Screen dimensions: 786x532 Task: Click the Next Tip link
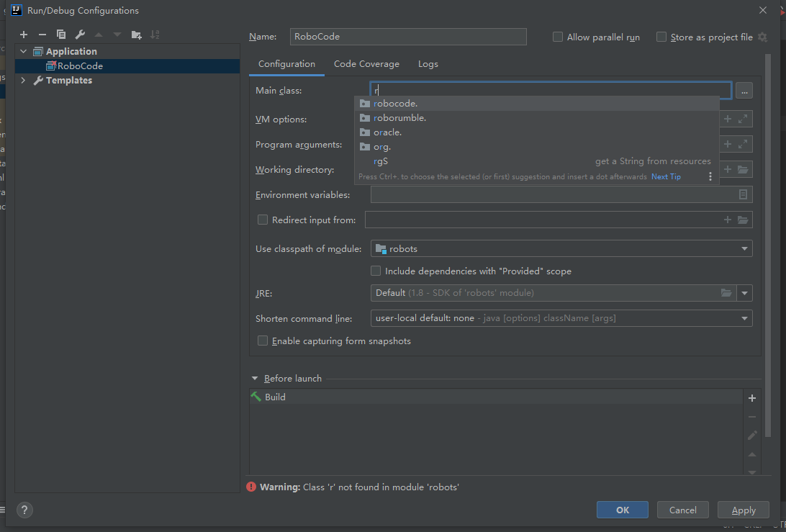coord(666,176)
